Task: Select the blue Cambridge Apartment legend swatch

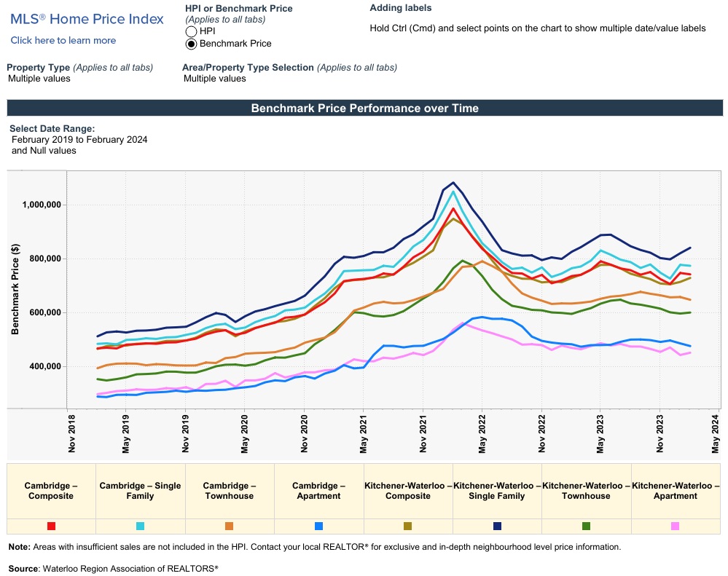Action: [318, 526]
